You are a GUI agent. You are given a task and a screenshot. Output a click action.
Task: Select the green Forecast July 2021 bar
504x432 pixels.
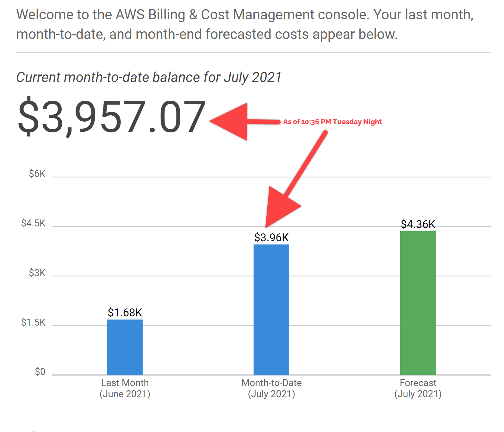tap(418, 303)
